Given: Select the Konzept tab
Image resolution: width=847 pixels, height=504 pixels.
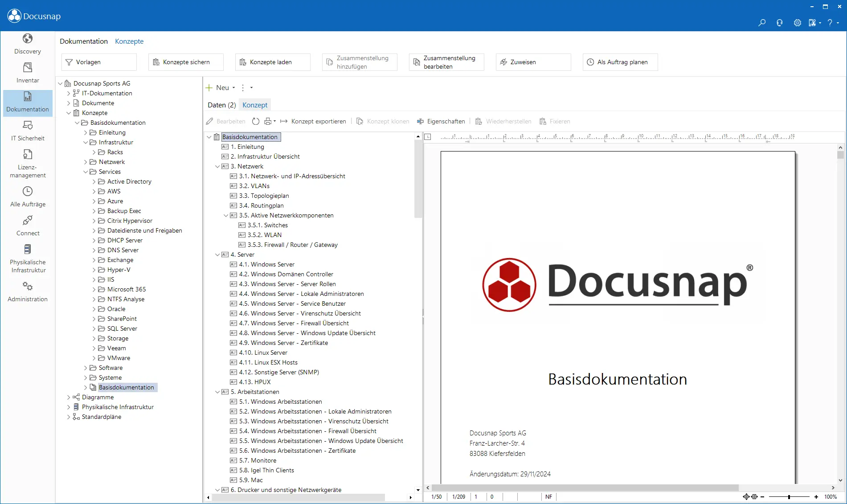Looking at the screenshot, I should 255,105.
